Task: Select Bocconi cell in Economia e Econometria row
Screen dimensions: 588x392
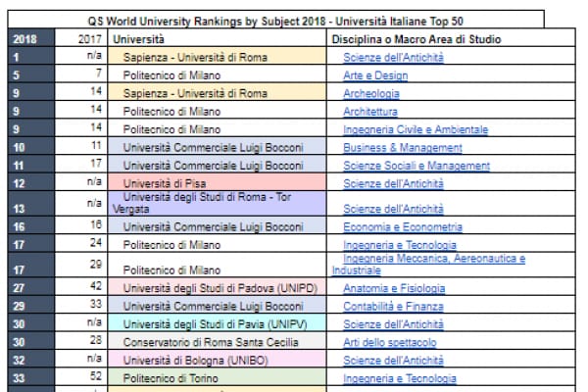Action: (x=217, y=225)
